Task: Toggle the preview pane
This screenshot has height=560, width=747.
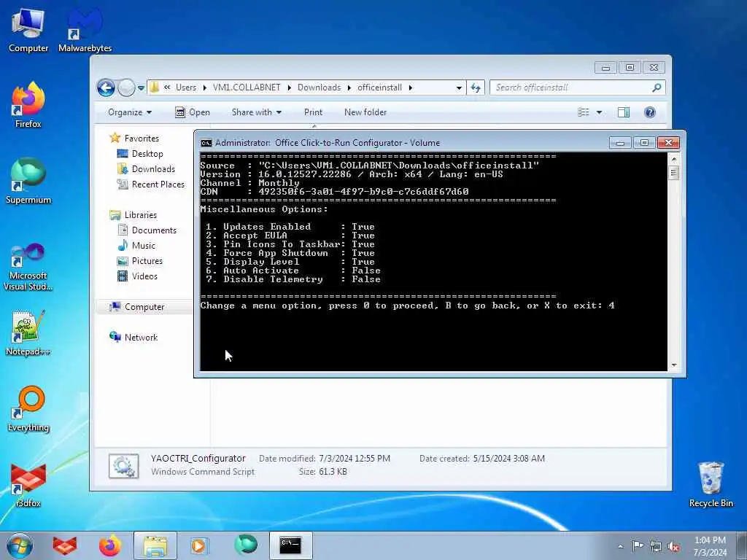Action: coord(624,112)
